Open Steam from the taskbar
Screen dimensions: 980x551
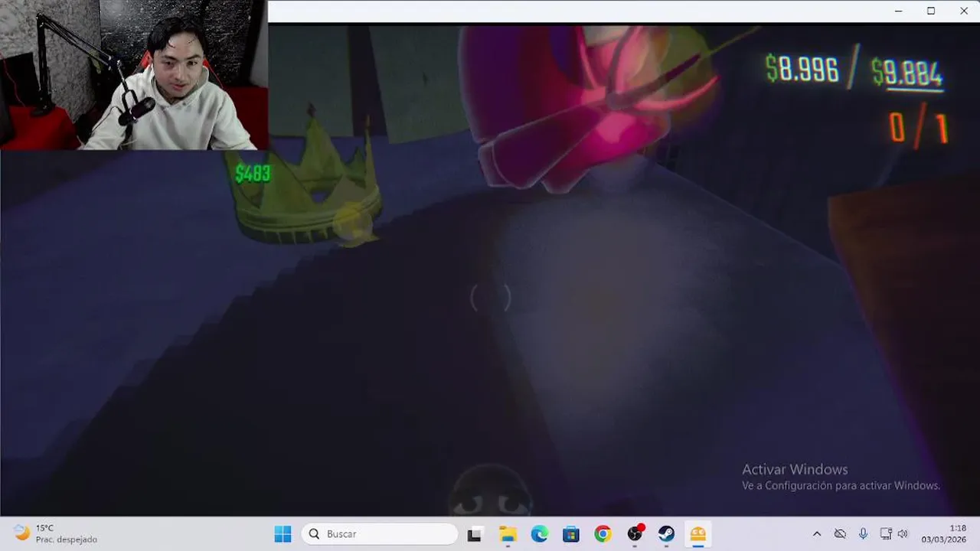667,533
